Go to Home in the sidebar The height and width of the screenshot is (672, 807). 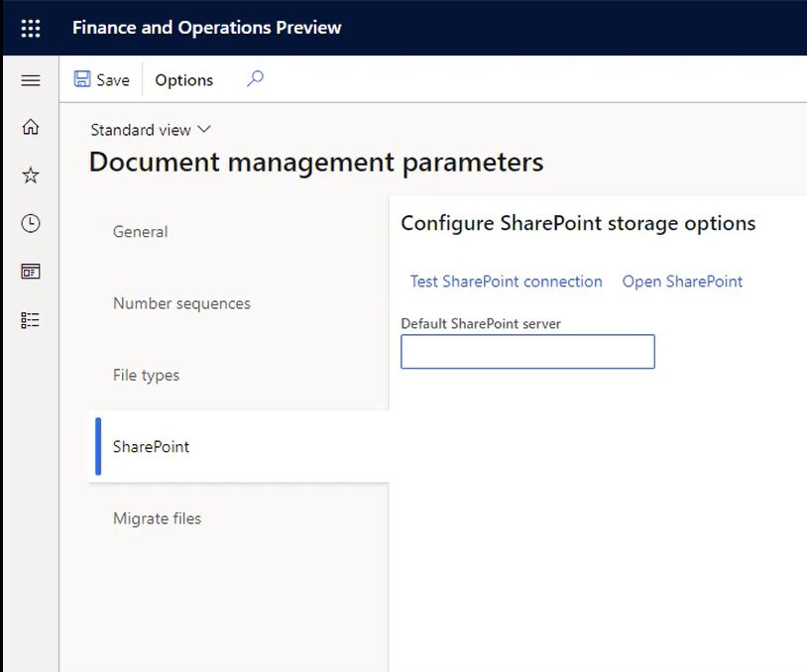tap(31, 127)
